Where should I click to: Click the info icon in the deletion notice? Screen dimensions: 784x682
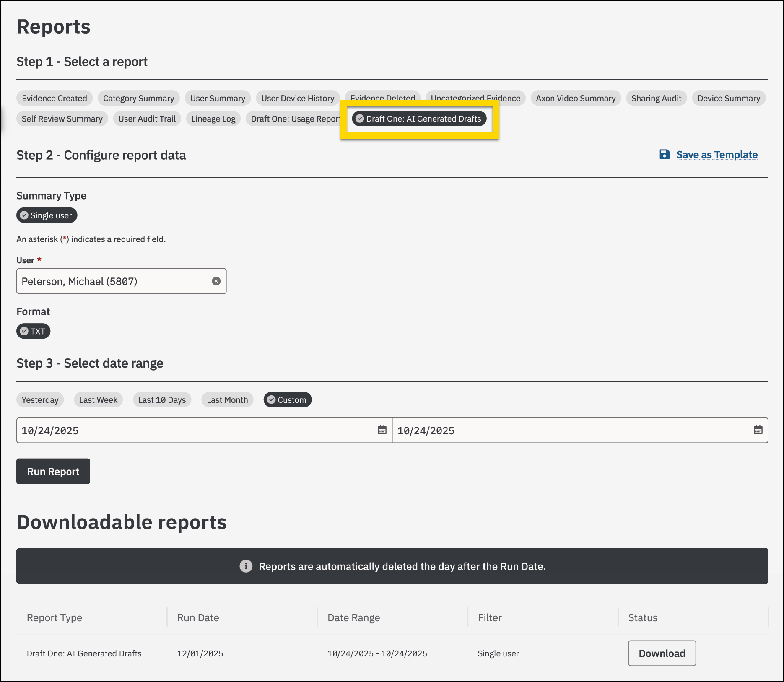246,566
